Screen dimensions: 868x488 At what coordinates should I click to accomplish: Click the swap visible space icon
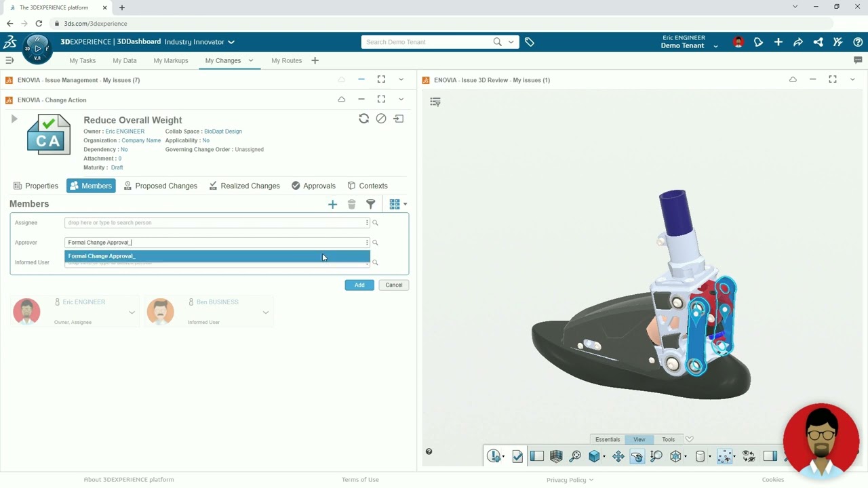[x=749, y=456]
